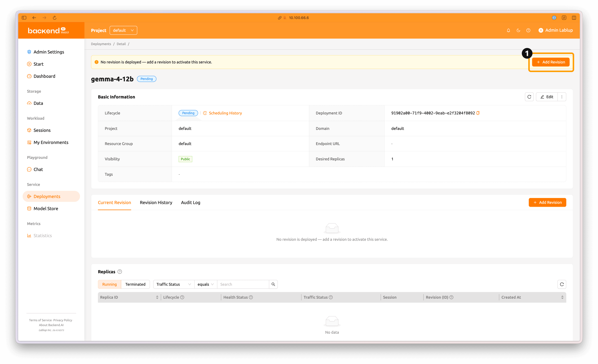Click the Public visibility tag
Viewport: 598px width, 364px height.
pyautogui.click(x=185, y=159)
